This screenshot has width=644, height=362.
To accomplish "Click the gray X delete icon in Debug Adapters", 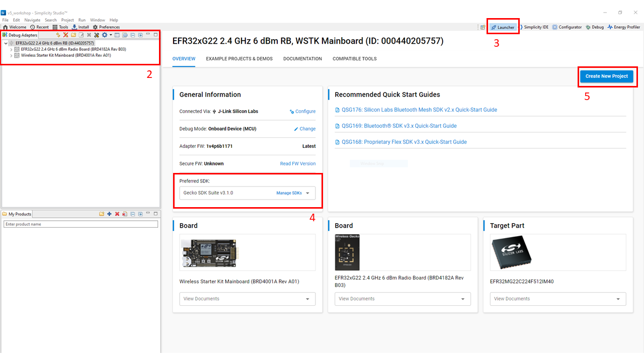I will 89,35.
